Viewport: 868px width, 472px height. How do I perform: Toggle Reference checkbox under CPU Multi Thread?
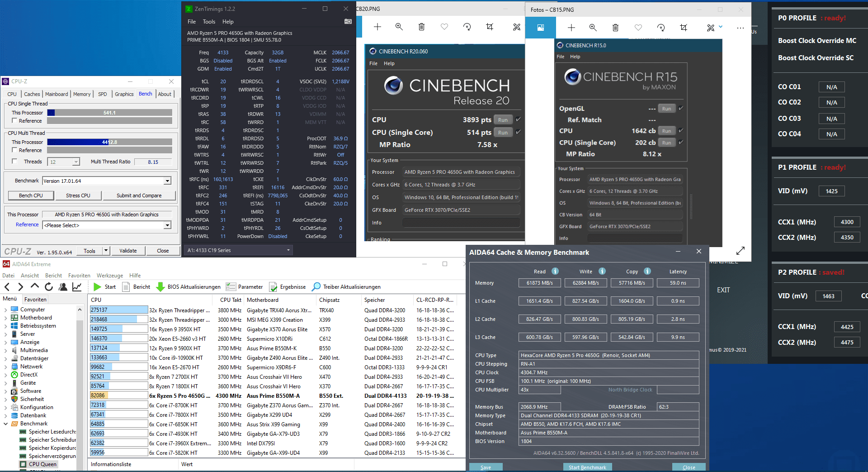click(14, 150)
